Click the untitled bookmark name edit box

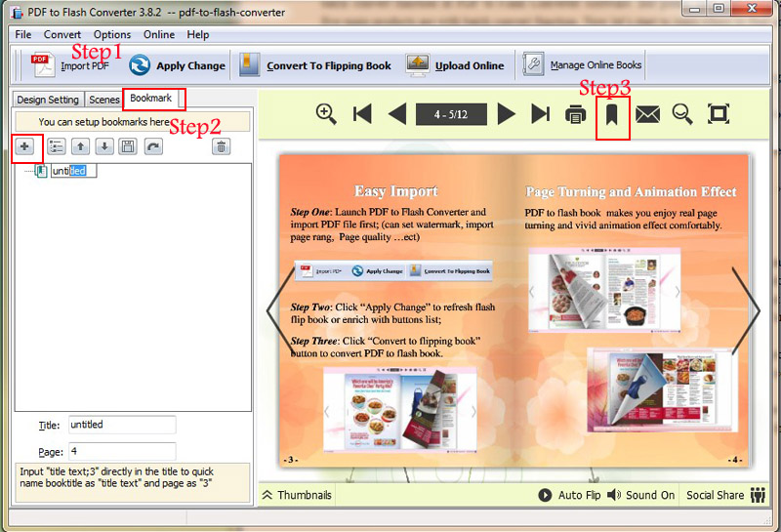pyautogui.click(x=74, y=171)
